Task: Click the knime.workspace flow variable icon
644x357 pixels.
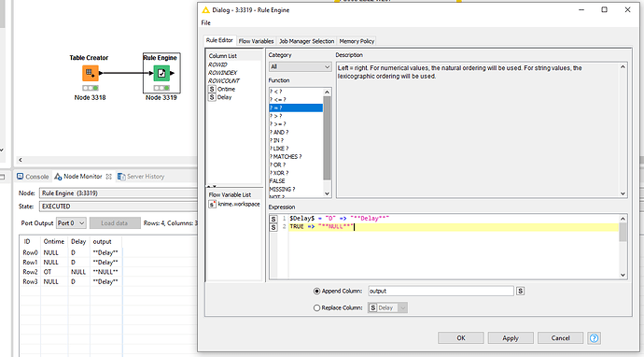Action: click(x=212, y=204)
